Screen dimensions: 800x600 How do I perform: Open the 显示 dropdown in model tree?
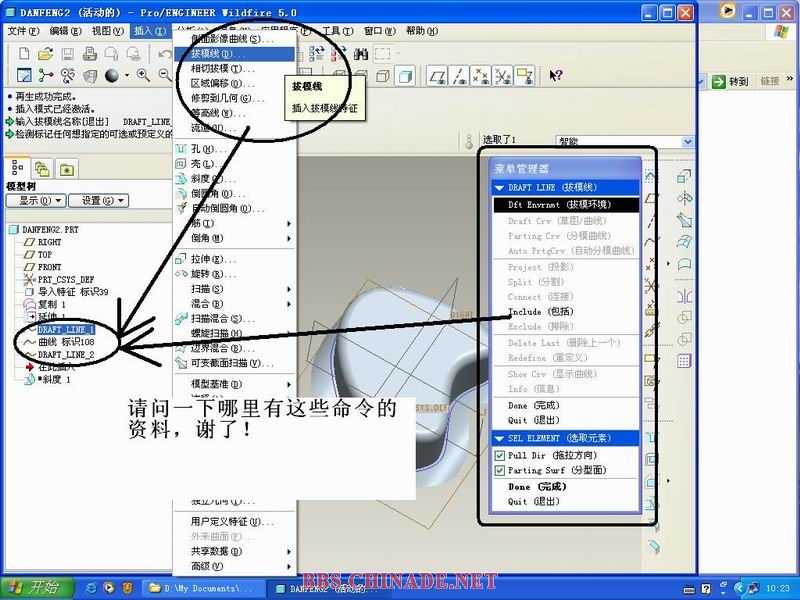[35, 201]
